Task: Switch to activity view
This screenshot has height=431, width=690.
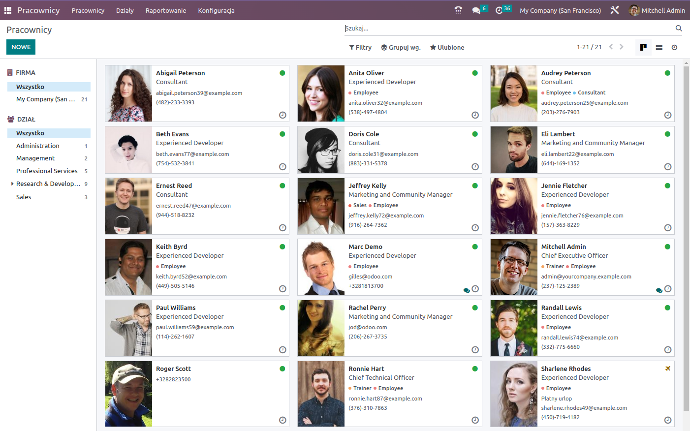Action: click(x=674, y=47)
